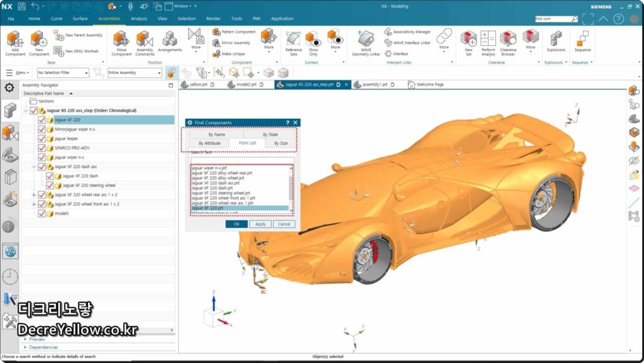Open the Welcome Page tab

point(426,84)
